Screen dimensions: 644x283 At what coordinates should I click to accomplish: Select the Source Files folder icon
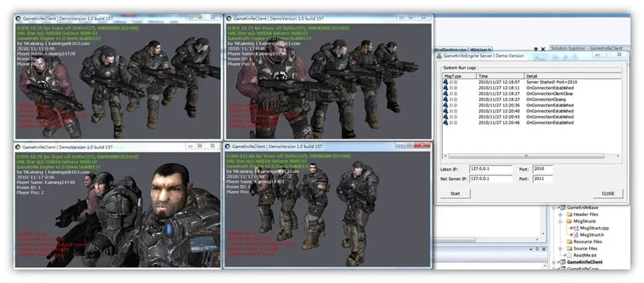point(569,248)
